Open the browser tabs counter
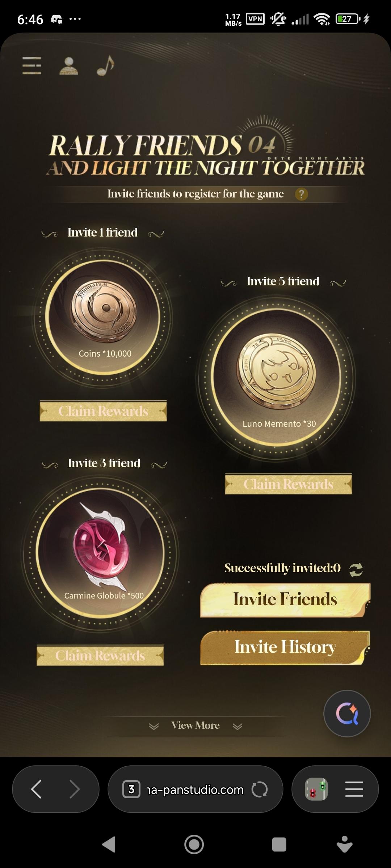This screenshot has width=391, height=868. point(131,789)
